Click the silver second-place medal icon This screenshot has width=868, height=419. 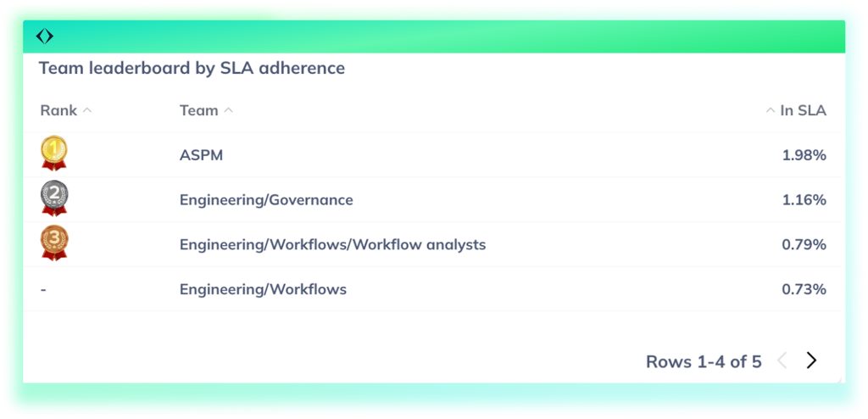[x=54, y=198]
